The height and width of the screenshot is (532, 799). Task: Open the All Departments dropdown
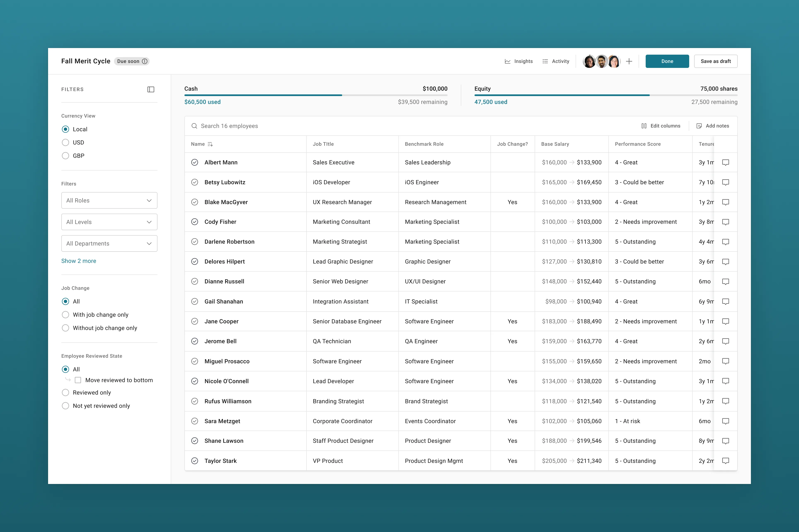[x=109, y=244]
